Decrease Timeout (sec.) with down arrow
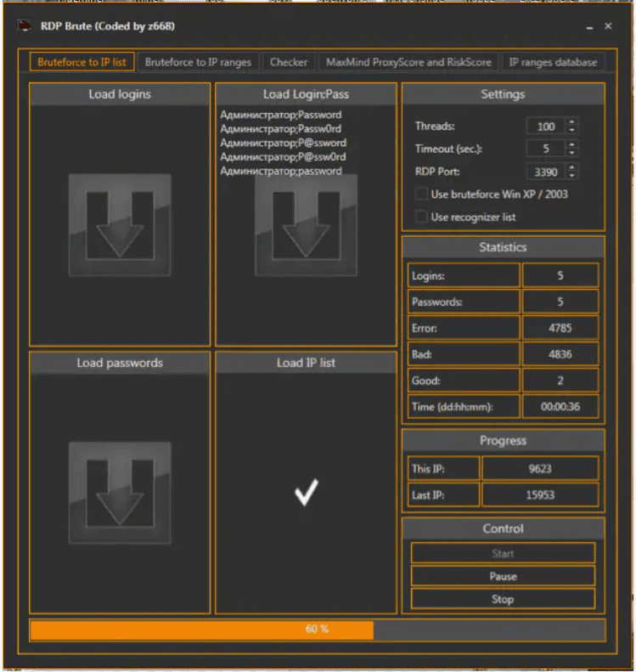Image resolution: width=636 pixels, height=672 pixels. tap(571, 153)
